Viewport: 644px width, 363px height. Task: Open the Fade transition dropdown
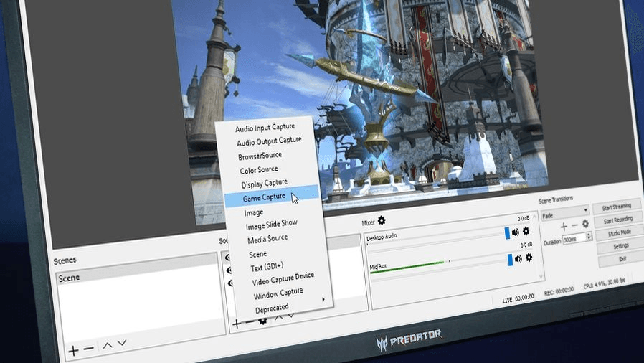566,213
